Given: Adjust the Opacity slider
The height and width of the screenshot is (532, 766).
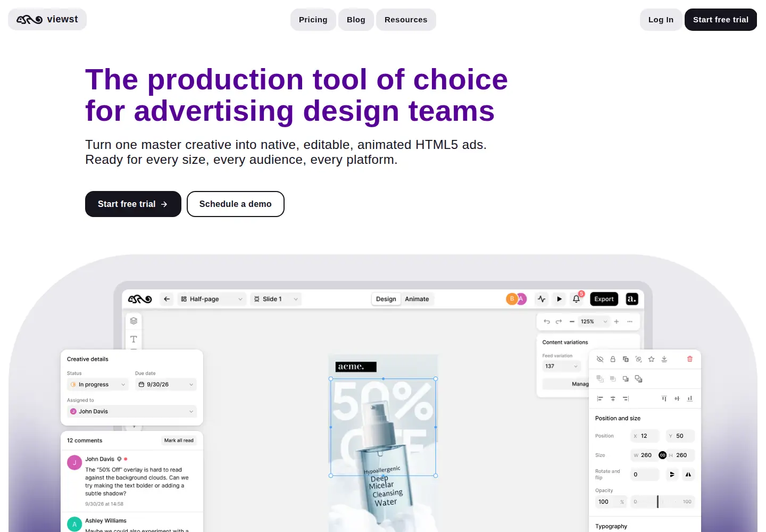Looking at the screenshot, I should pyautogui.click(x=662, y=502).
